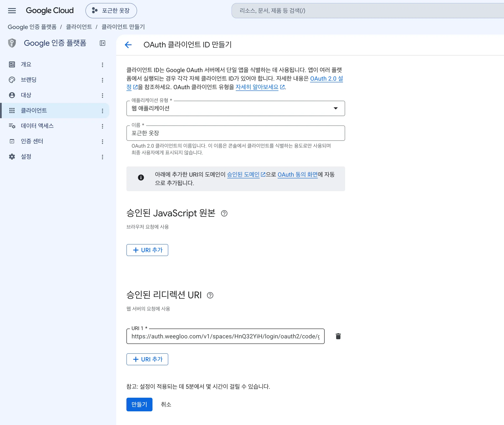Click the 대상 person icon
Screen dimensions: 504x425
point(12,95)
